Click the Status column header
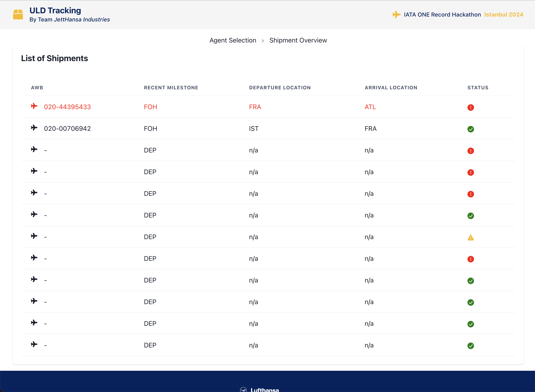 [x=478, y=87]
